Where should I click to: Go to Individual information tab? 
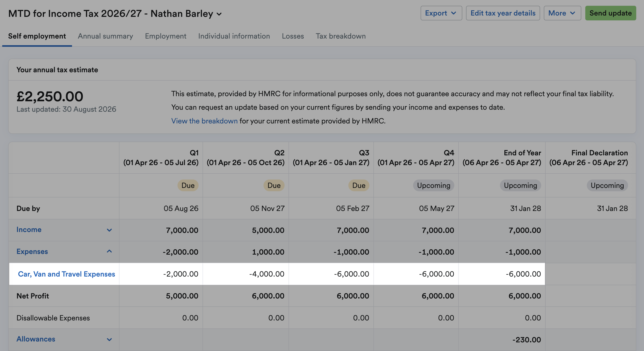(x=234, y=36)
